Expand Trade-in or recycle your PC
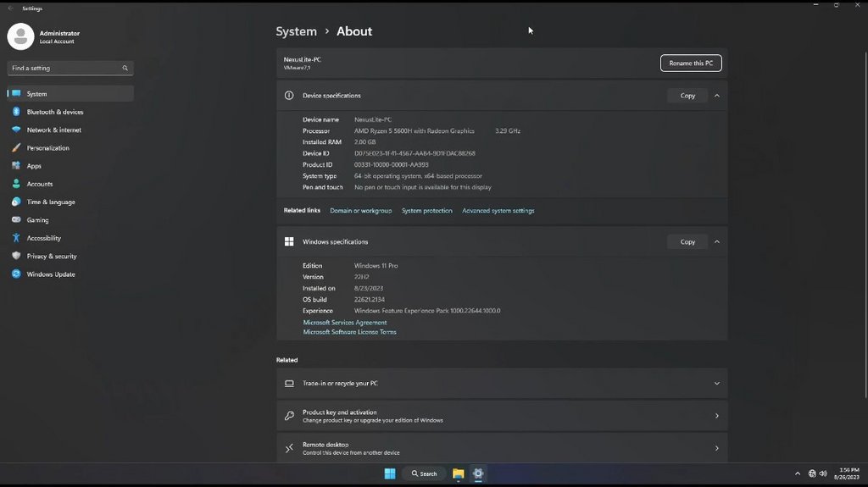This screenshot has width=868, height=487. (717, 384)
